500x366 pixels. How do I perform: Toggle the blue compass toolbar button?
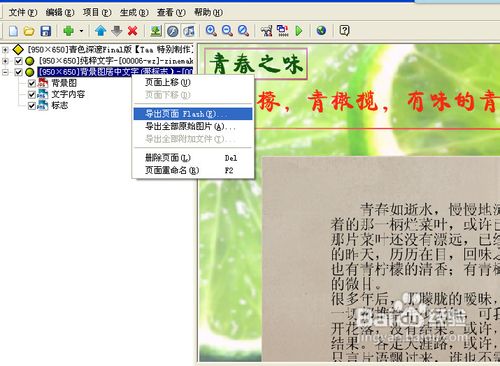(x=172, y=31)
